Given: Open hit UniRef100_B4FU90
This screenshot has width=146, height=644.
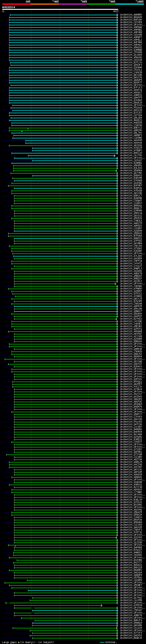Looking at the screenshot, I should tap(131, 20).
